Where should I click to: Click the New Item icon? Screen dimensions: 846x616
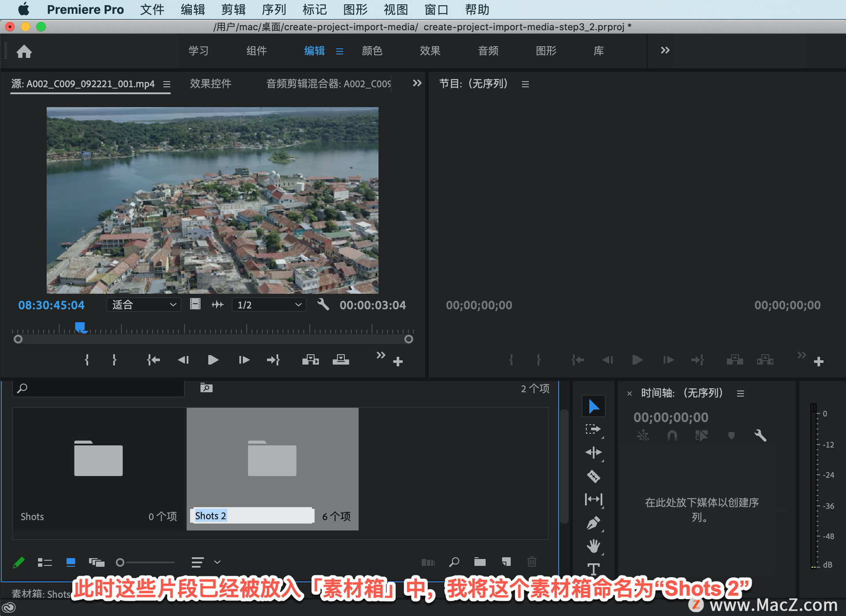[506, 562]
